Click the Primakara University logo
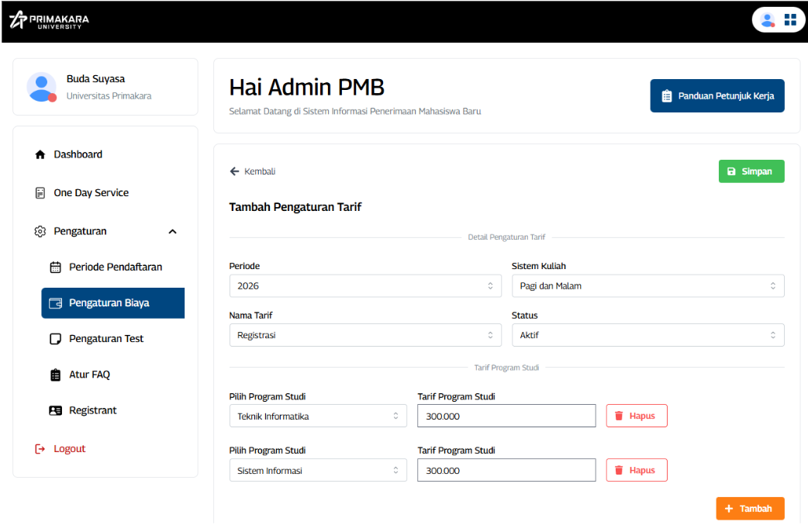808x532 pixels. pos(49,20)
